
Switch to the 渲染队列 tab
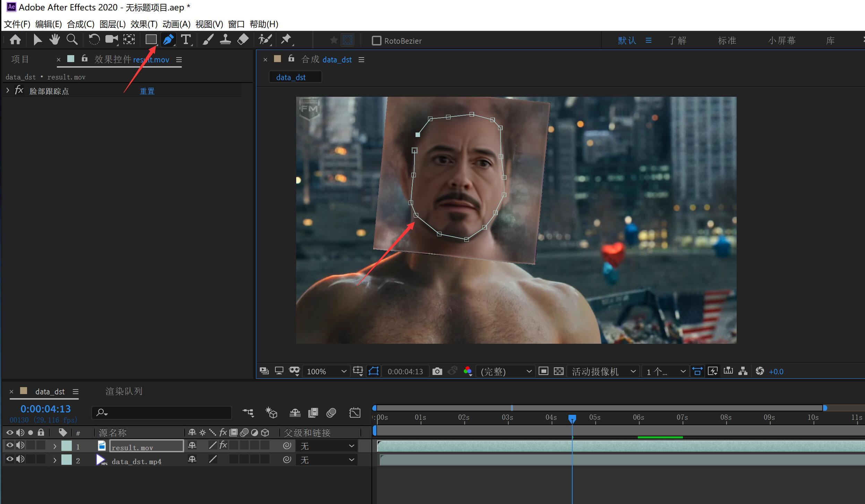(x=124, y=391)
